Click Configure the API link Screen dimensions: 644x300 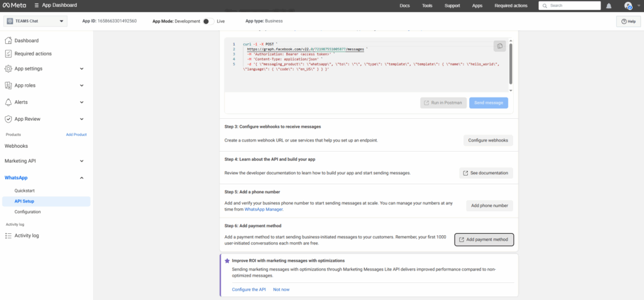(x=249, y=289)
